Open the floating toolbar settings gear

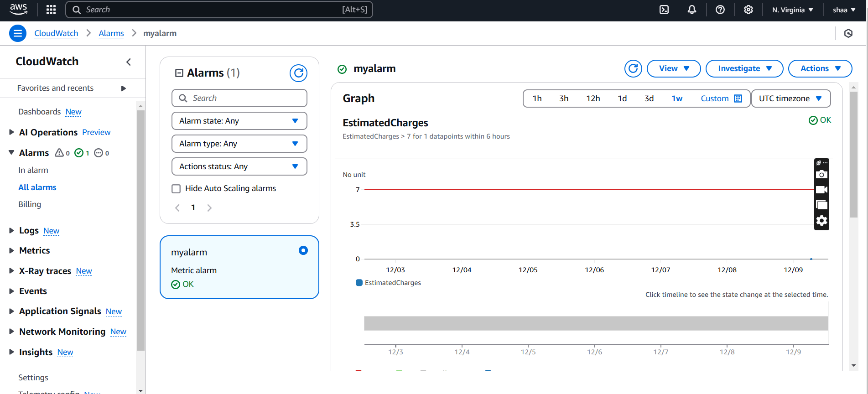tap(821, 221)
